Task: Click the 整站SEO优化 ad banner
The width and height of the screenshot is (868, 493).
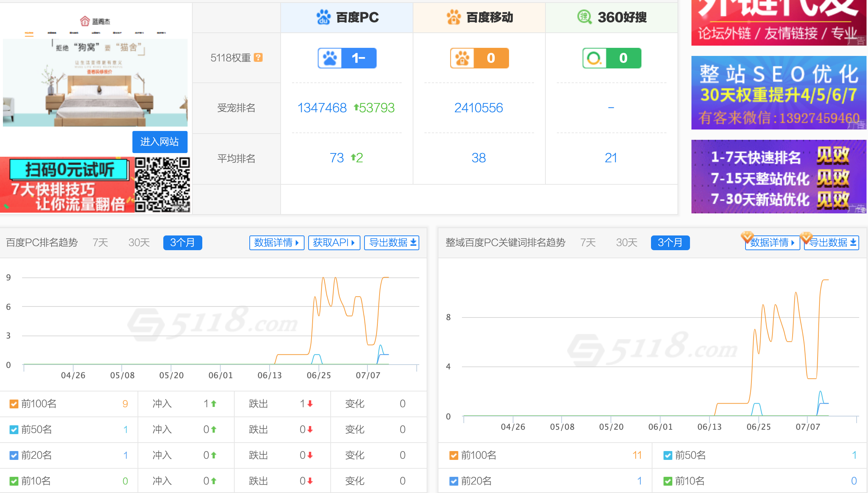Action: coord(779,93)
